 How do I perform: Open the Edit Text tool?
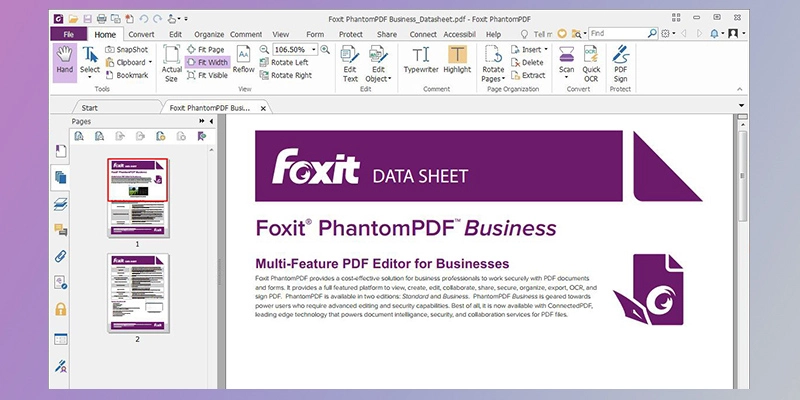[x=350, y=63]
